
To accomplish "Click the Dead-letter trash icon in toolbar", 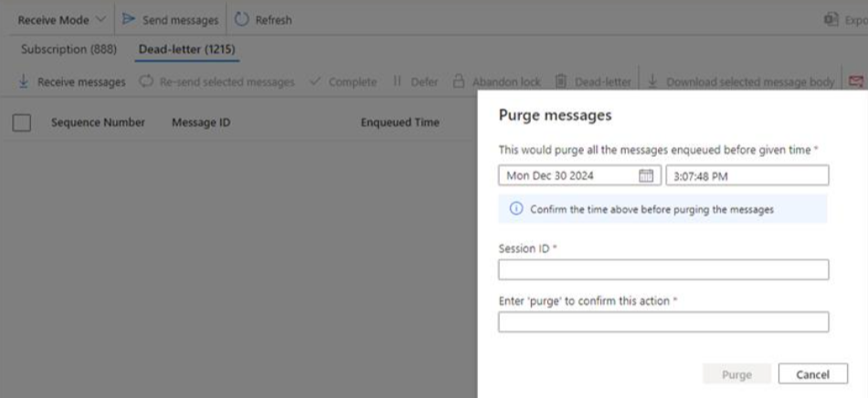I will click(561, 81).
